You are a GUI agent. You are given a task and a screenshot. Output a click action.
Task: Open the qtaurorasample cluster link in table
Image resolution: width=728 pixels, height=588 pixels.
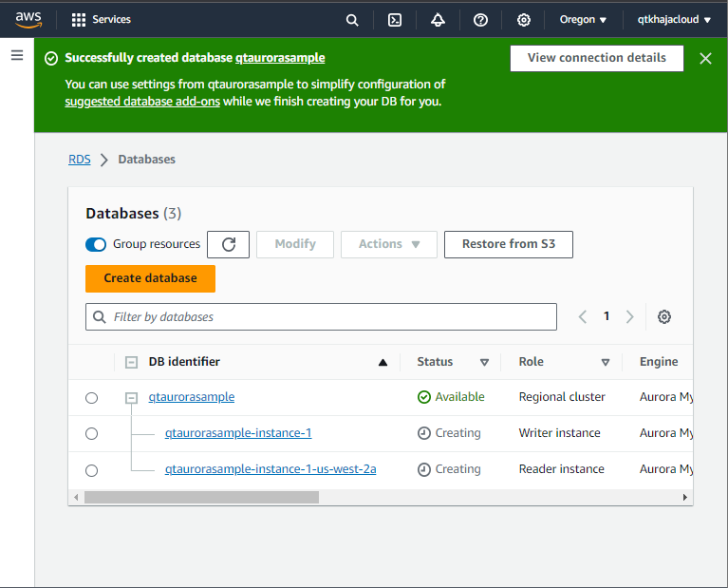(x=192, y=397)
